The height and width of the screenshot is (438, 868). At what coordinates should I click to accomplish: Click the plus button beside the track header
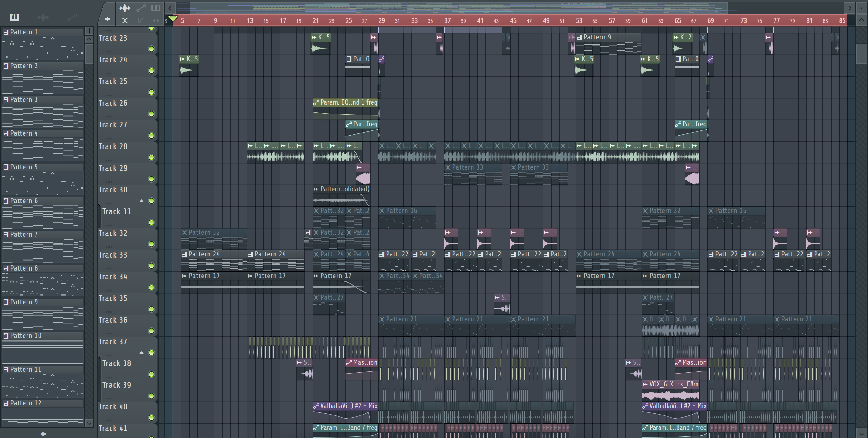[x=108, y=19]
